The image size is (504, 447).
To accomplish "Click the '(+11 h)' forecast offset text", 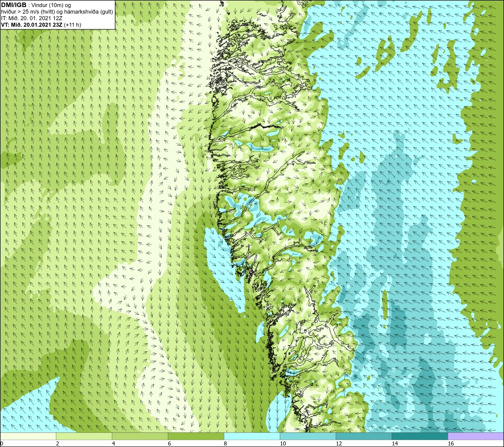I will tap(73, 25).
